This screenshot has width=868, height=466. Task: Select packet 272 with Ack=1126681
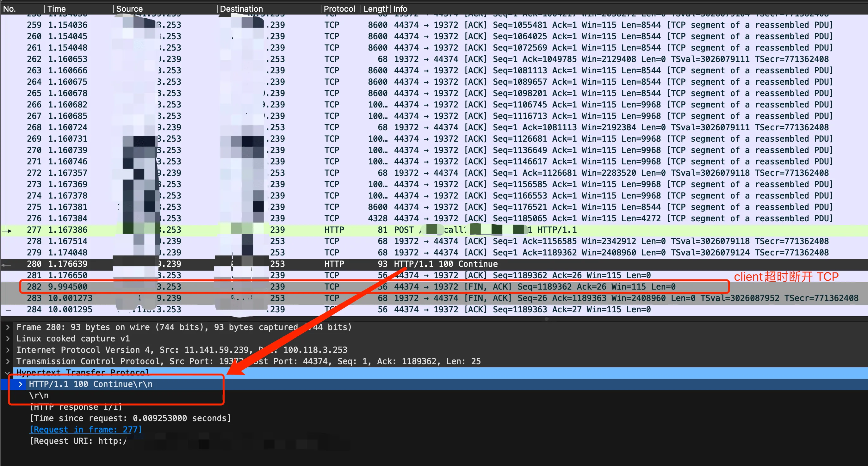tap(434, 173)
